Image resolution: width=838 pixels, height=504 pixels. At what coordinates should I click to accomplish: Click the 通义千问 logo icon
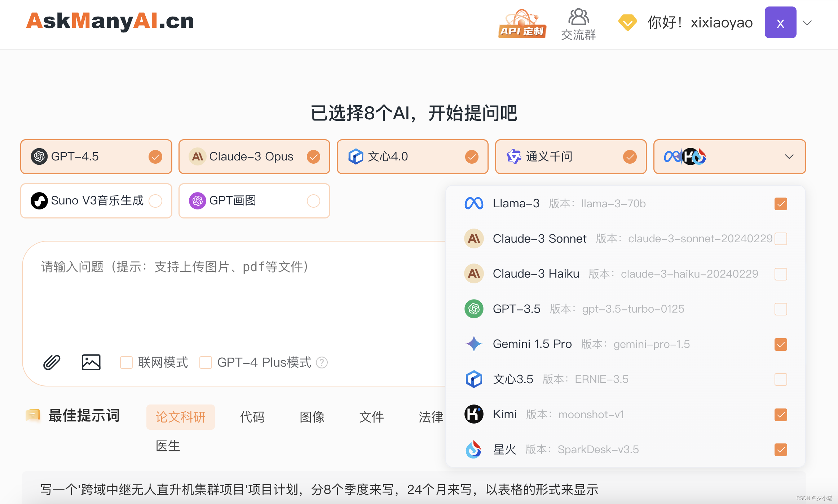click(x=514, y=156)
